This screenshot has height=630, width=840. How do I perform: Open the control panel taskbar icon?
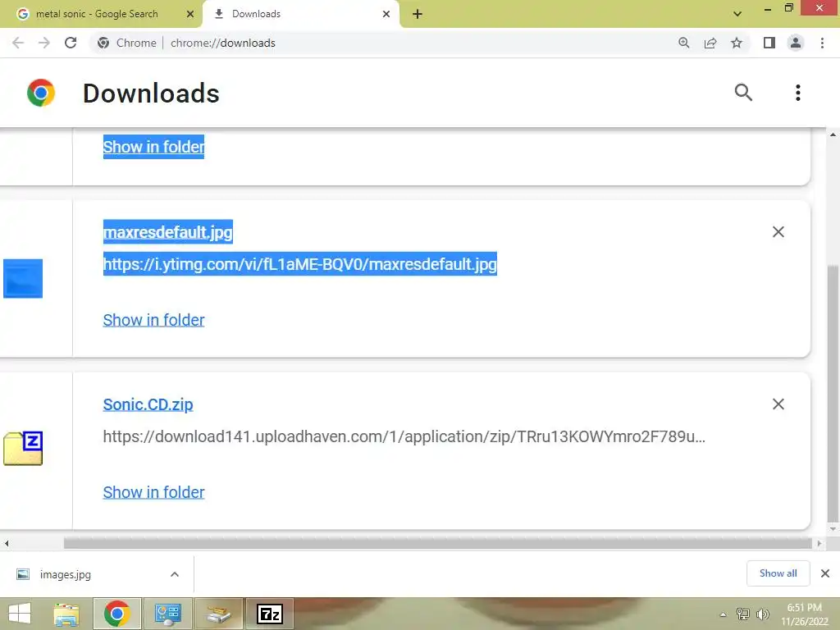[x=167, y=614]
